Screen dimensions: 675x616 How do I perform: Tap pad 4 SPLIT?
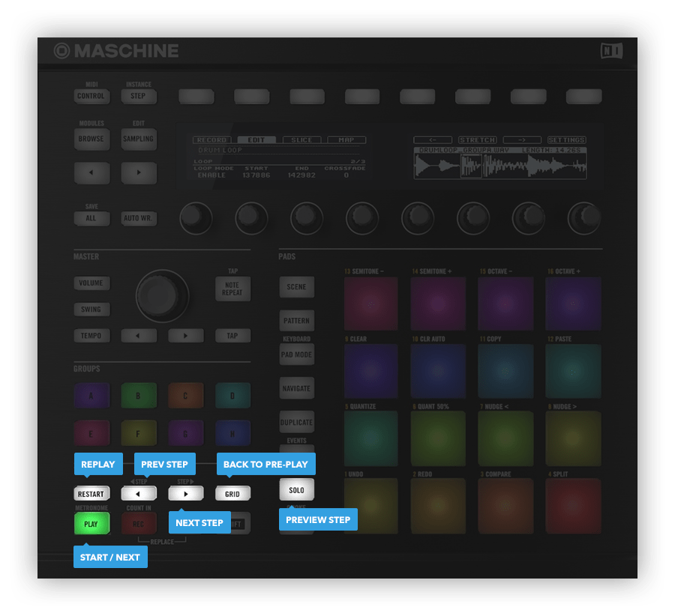(573, 506)
